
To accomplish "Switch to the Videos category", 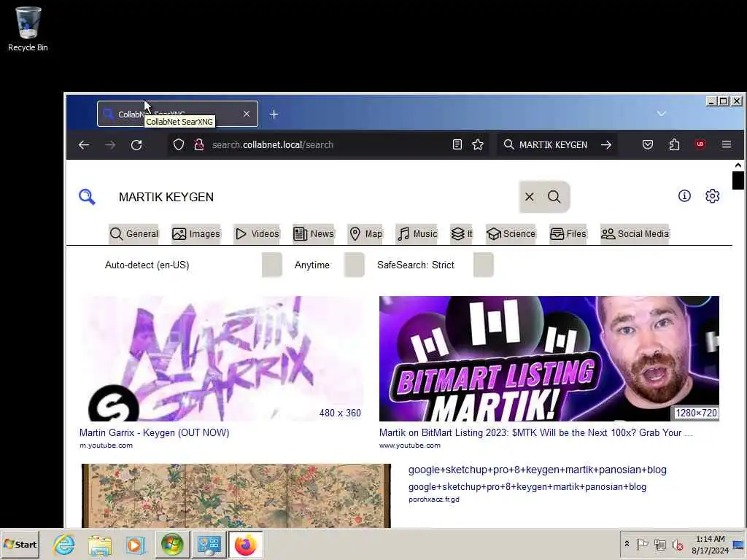I will [257, 234].
